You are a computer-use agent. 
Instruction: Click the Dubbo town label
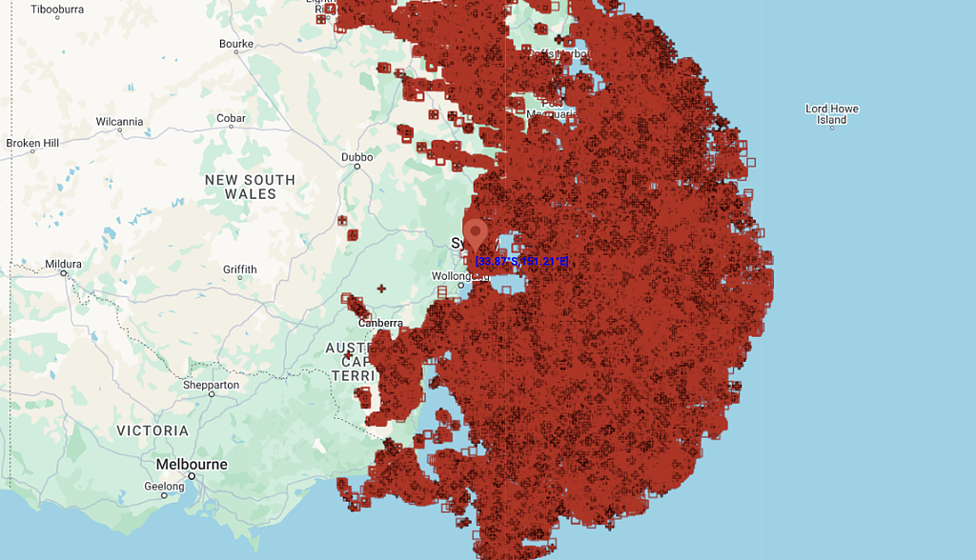tap(357, 157)
